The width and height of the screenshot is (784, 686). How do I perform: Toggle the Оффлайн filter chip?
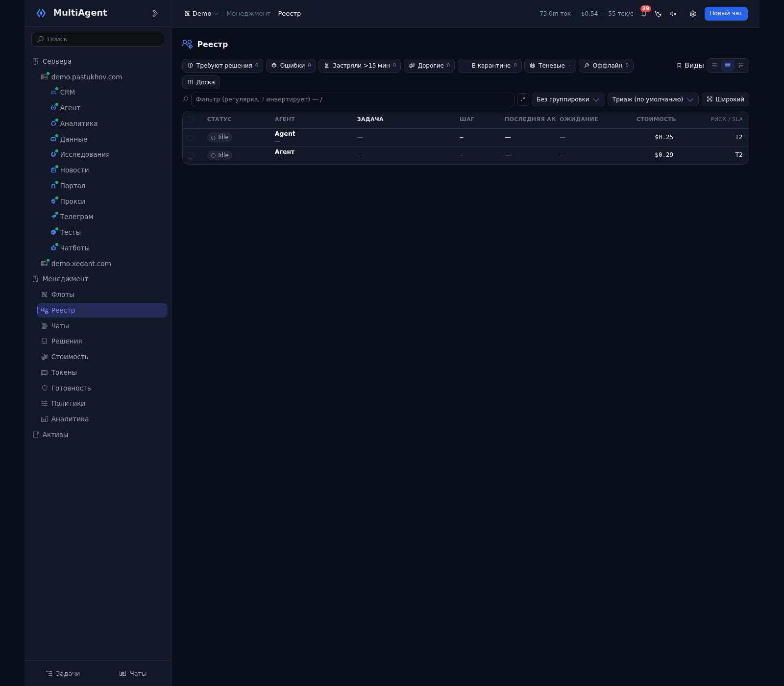[606, 66]
